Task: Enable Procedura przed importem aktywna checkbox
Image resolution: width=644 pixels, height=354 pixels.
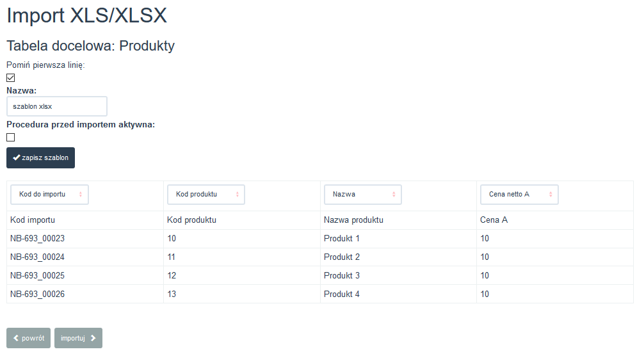Action: 11,137
